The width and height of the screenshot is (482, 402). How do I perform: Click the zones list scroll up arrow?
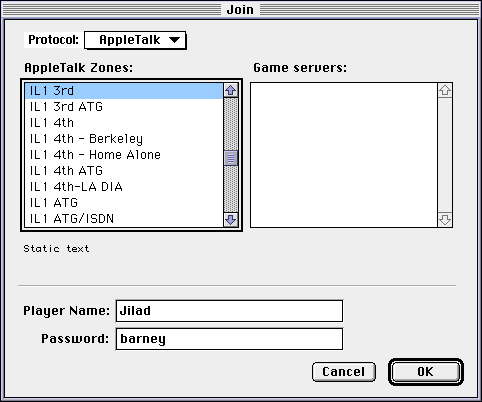pos(231,90)
